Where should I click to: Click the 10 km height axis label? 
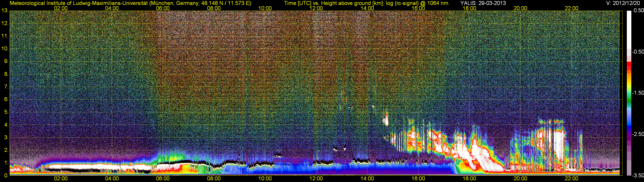(5, 49)
